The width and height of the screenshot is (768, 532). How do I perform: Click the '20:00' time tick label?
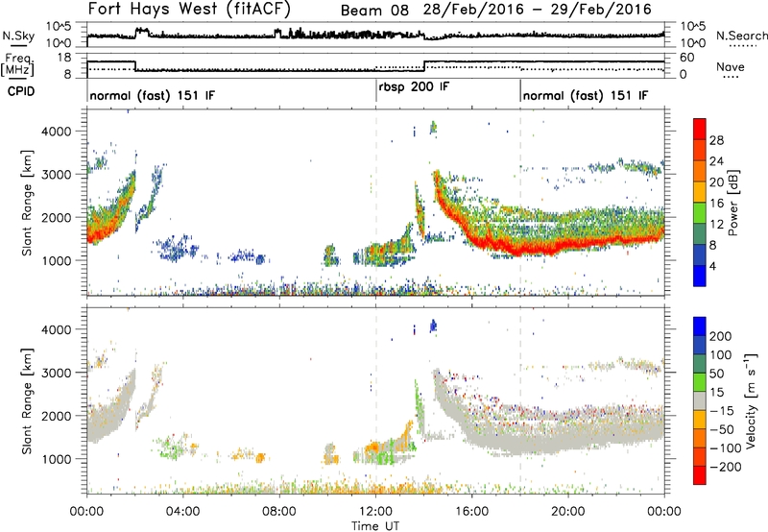(568, 512)
